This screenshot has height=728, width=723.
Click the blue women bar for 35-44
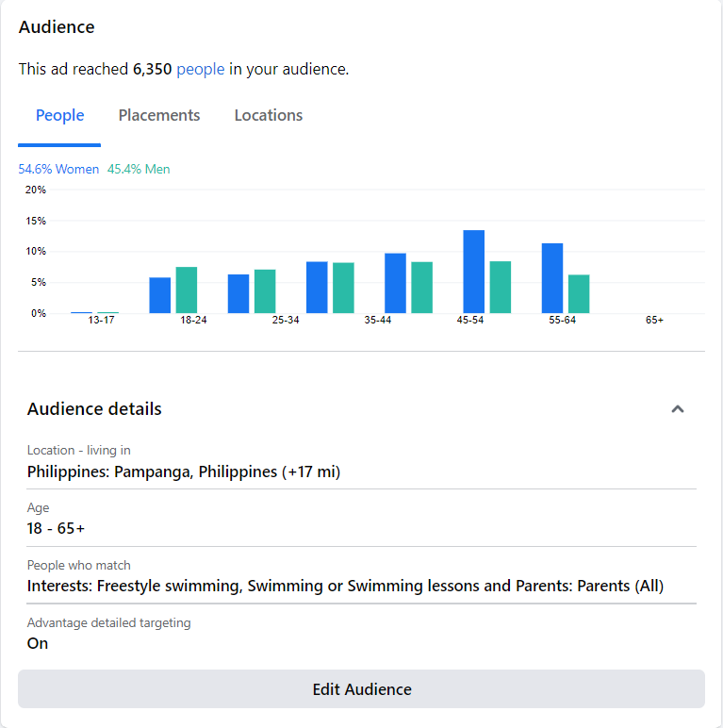coord(395,283)
